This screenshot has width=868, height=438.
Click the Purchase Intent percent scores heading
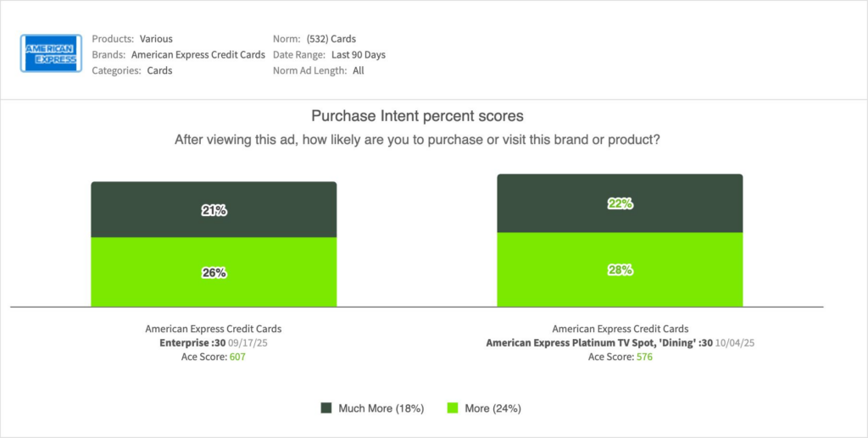[x=417, y=116]
